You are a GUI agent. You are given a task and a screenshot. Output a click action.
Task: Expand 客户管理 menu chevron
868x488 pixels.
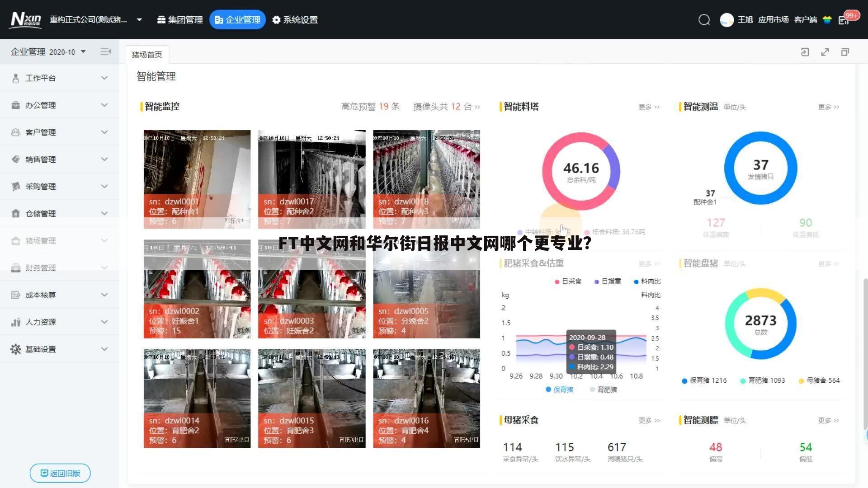(104, 132)
